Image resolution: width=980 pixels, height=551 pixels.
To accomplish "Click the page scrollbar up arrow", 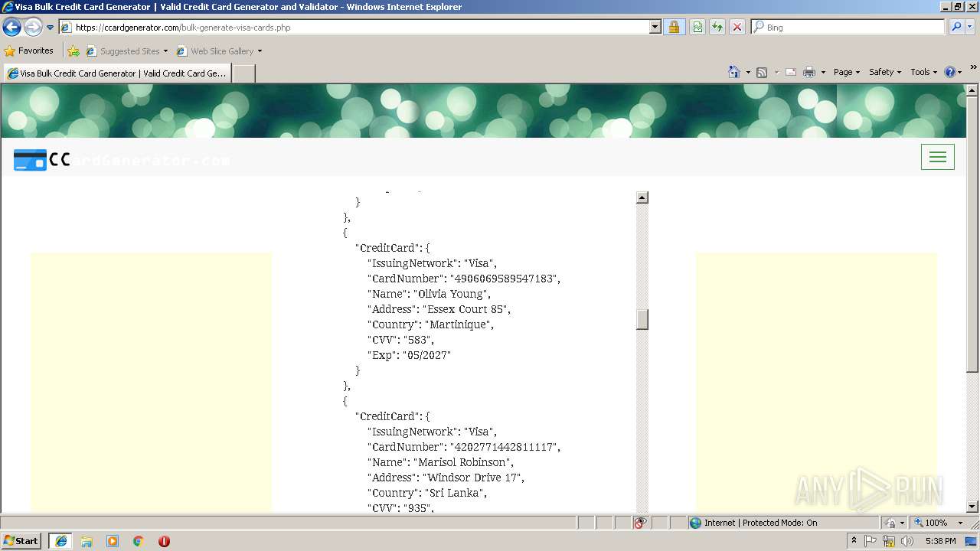I will [972, 90].
